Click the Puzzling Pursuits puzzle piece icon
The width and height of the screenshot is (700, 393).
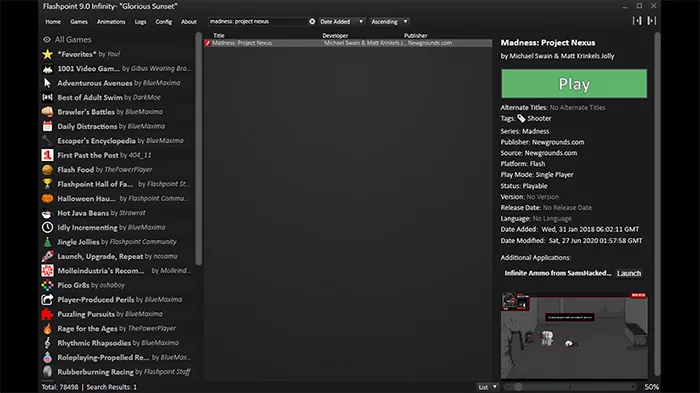pos(47,314)
